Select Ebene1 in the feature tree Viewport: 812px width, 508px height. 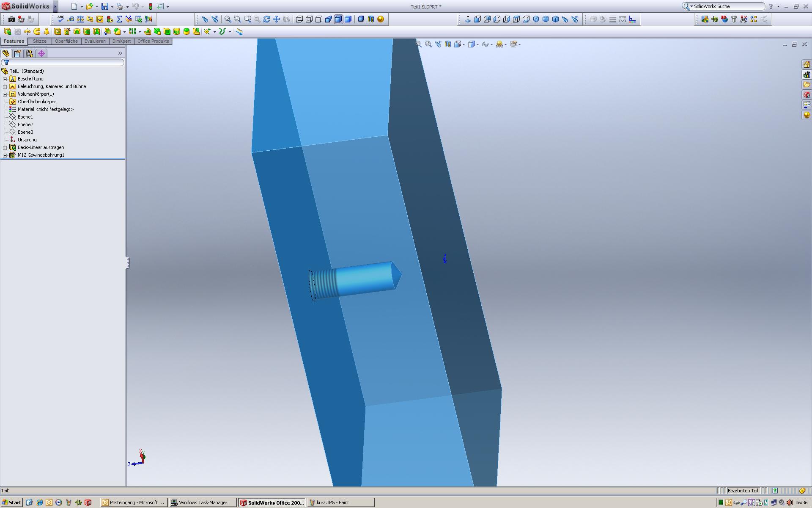25,117
